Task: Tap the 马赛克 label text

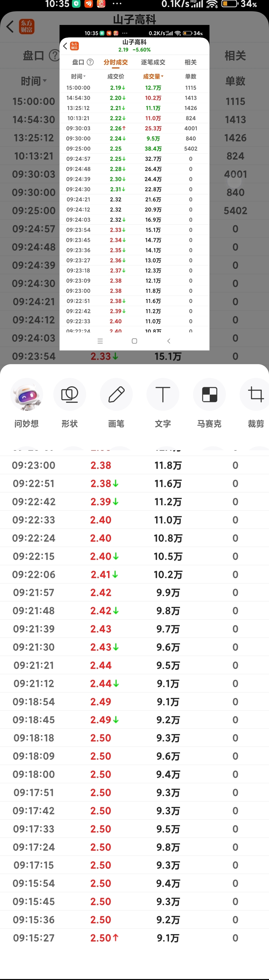Action: click(209, 424)
